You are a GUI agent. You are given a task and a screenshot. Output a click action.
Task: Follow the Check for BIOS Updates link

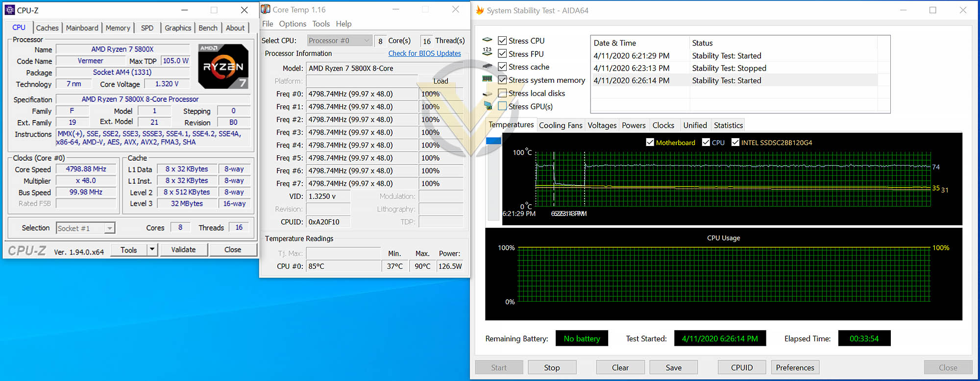click(424, 53)
